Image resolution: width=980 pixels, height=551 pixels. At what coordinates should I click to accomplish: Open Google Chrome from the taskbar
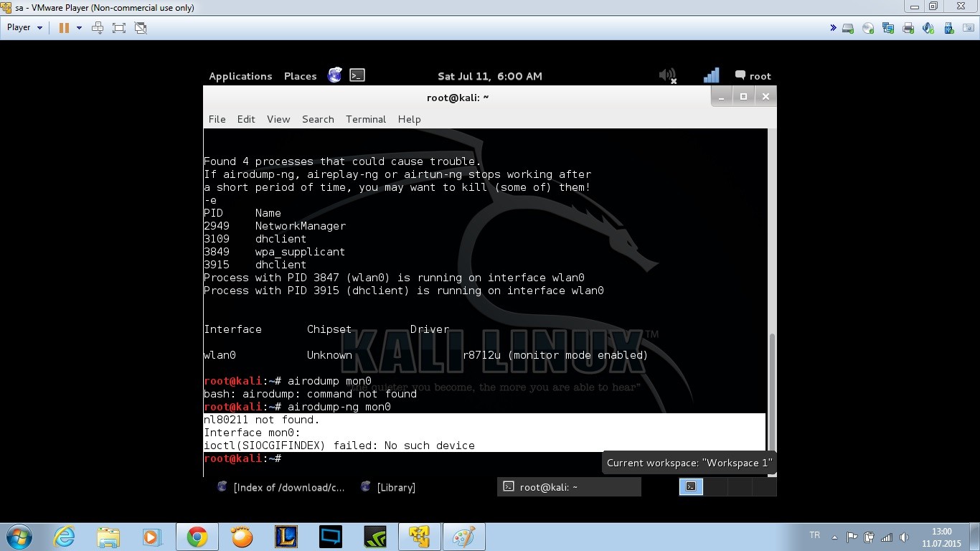point(197,537)
